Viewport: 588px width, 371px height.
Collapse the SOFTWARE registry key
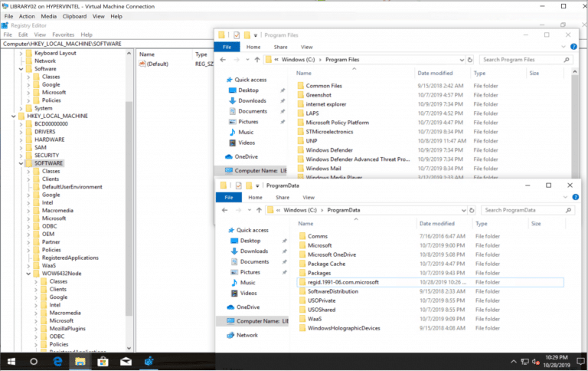(21, 163)
